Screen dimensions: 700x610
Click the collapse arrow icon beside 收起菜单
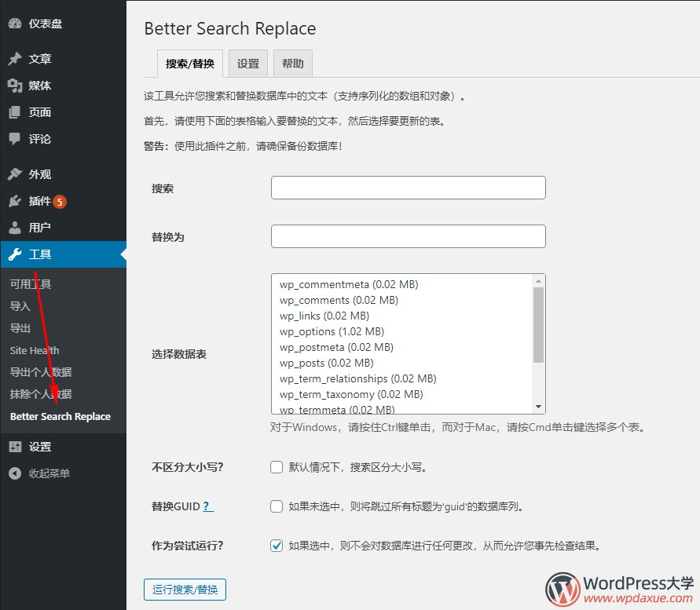click(x=15, y=473)
